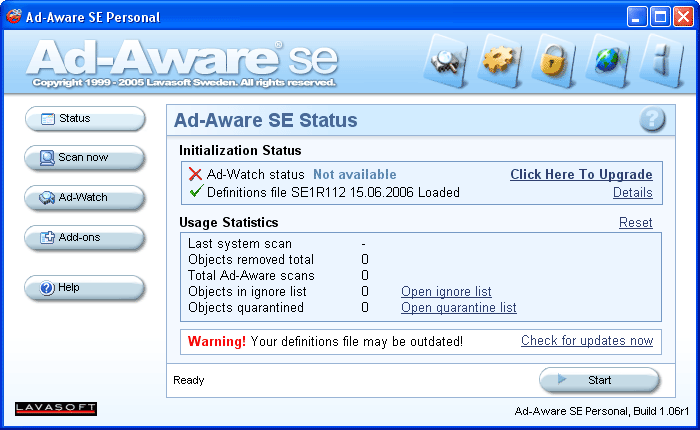Click the 'Total Ad-Aware scans' row label
The width and height of the screenshot is (700, 430).
(x=251, y=276)
